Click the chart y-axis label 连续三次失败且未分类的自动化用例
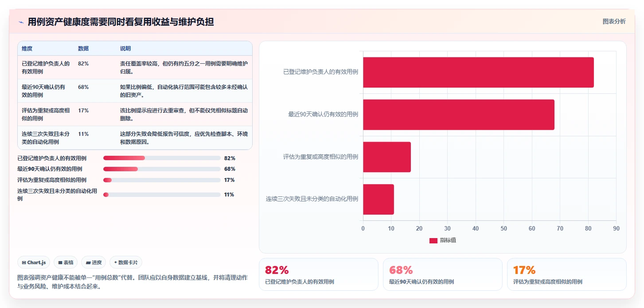The image size is (644, 308). tap(312, 199)
